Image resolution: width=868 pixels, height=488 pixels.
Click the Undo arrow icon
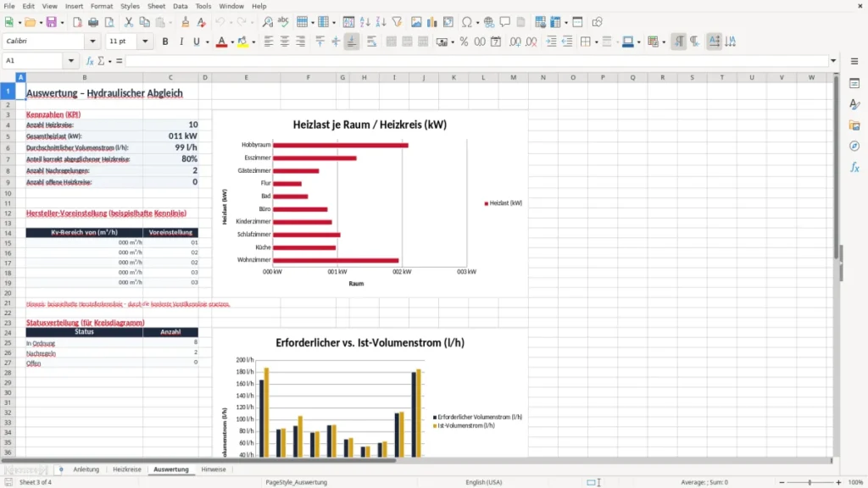220,22
